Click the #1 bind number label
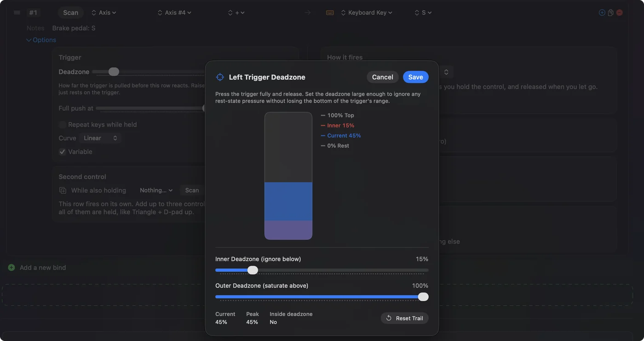 (x=33, y=13)
